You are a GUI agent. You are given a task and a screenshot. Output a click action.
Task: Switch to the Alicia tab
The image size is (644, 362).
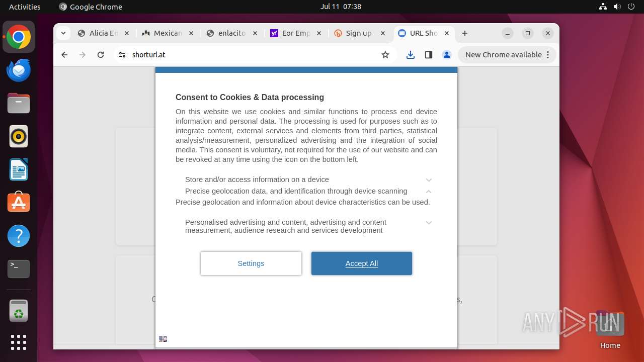pyautogui.click(x=104, y=33)
